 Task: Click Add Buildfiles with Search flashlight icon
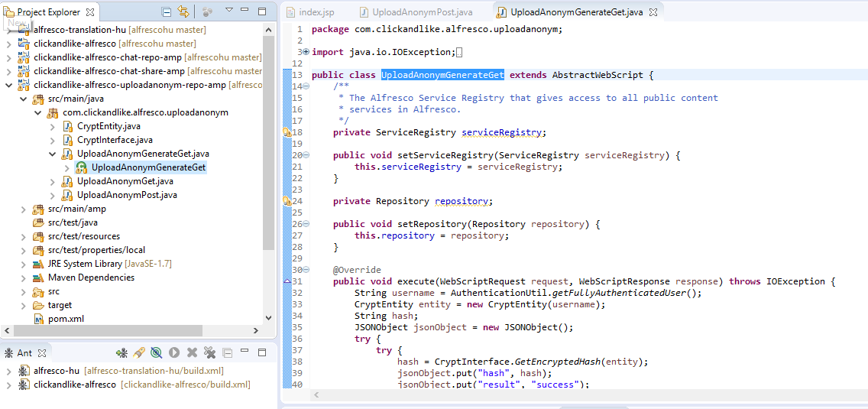[x=139, y=352]
